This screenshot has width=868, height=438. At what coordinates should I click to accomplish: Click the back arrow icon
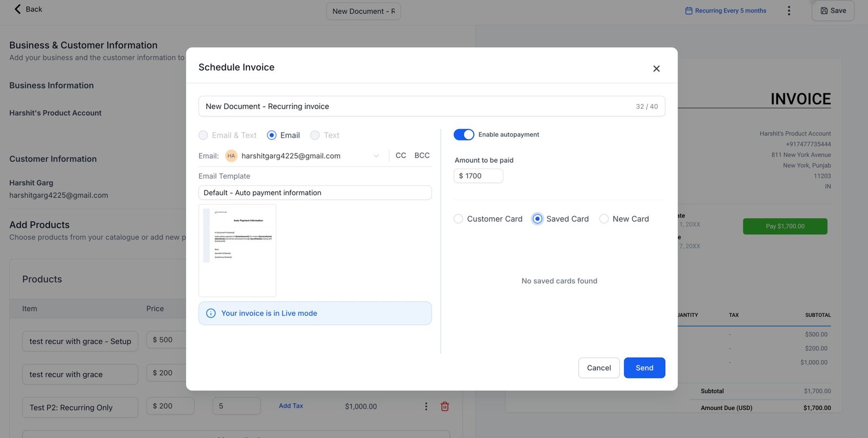pyautogui.click(x=17, y=9)
